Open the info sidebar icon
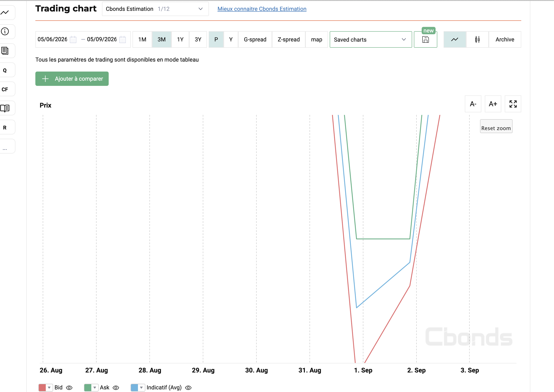The width and height of the screenshot is (554, 392). coord(5,31)
